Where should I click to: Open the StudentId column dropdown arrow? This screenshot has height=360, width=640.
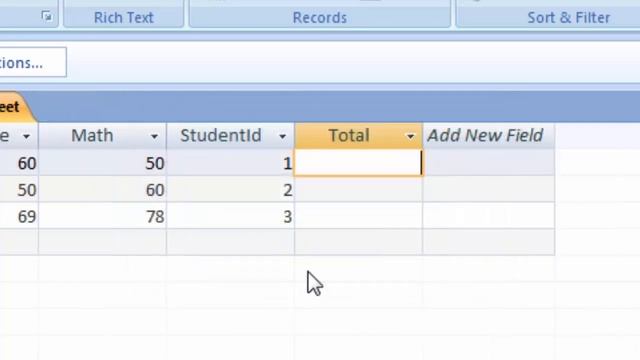point(282,136)
